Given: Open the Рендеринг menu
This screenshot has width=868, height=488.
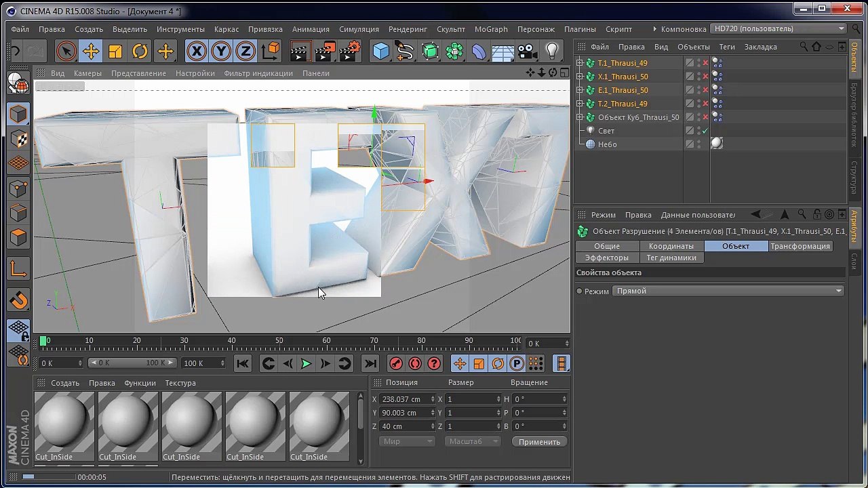Looking at the screenshot, I should click(x=408, y=29).
